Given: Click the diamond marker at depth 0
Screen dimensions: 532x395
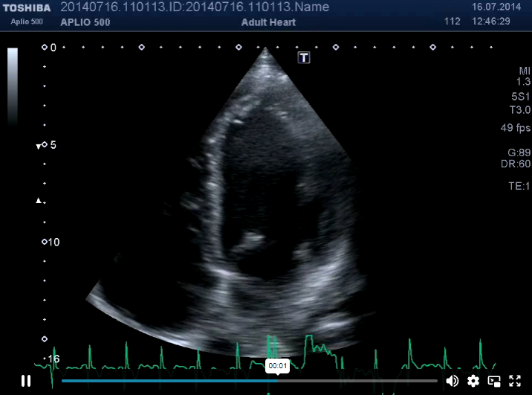Looking at the screenshot, I should (45, 47).
